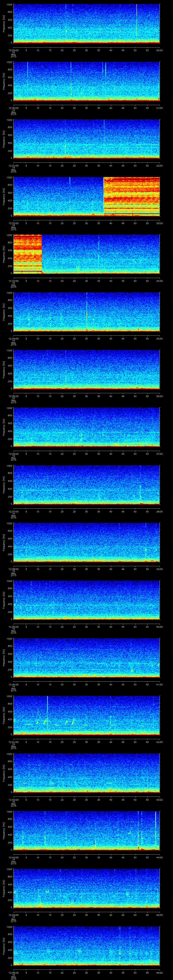Click the 30:00 end label of the 12:29:00 panel
This screenshot has width=173, height=980.
tap(160, 50)
